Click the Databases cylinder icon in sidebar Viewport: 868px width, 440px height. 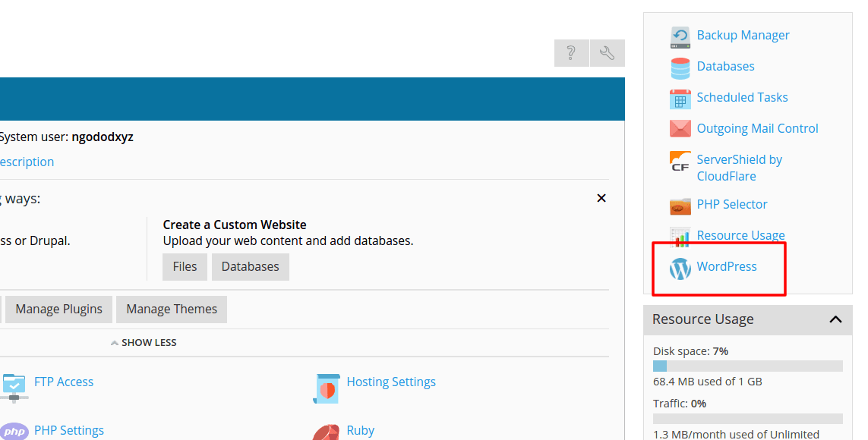680,68
